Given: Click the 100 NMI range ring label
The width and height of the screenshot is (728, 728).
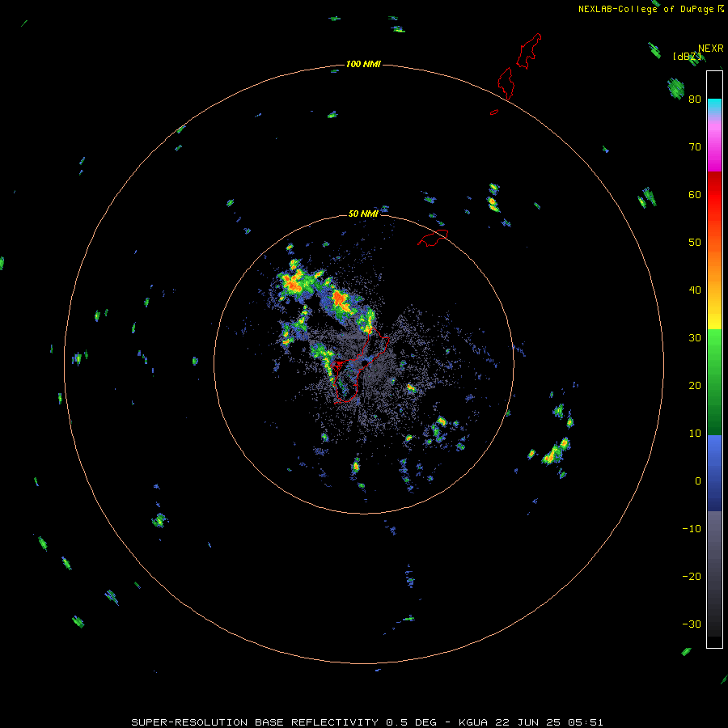Looking at the screenshot, I should 363,64.
